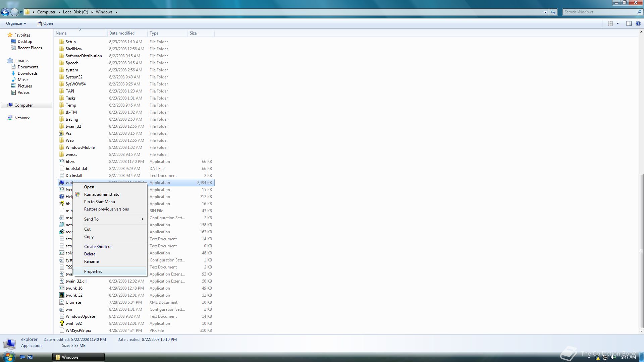Image resolution: width=644 pixels, height=362 pixels.
Task: Open recent pages dropdown next to Forward
Action: [x=21, y=12]
